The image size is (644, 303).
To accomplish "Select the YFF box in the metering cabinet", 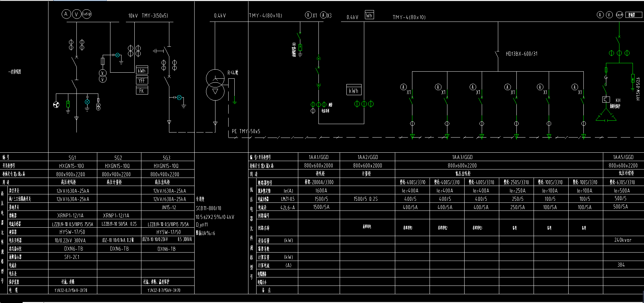I will (142, 81).
